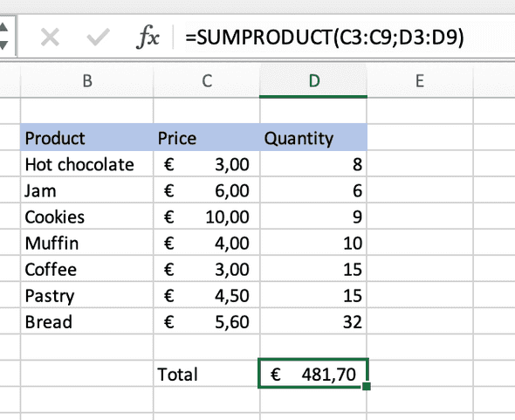The height and width of the screenshot is (420, 515).
Task: Select column B header
Action: [x=86, y=81]
